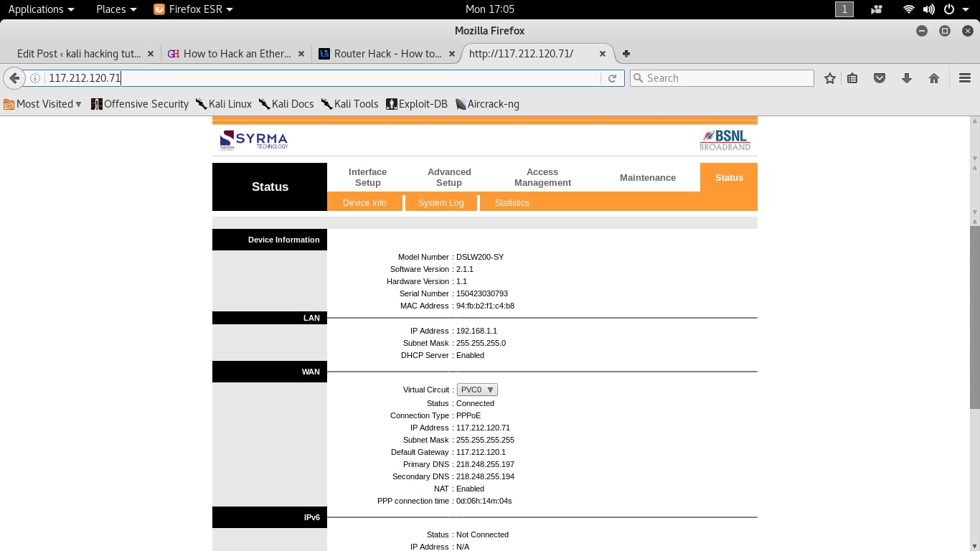Image resolution: width=980 pixels, height=551 pixels.
Task: Open the Firefox hamburger menu
Action: coord(965,77)
